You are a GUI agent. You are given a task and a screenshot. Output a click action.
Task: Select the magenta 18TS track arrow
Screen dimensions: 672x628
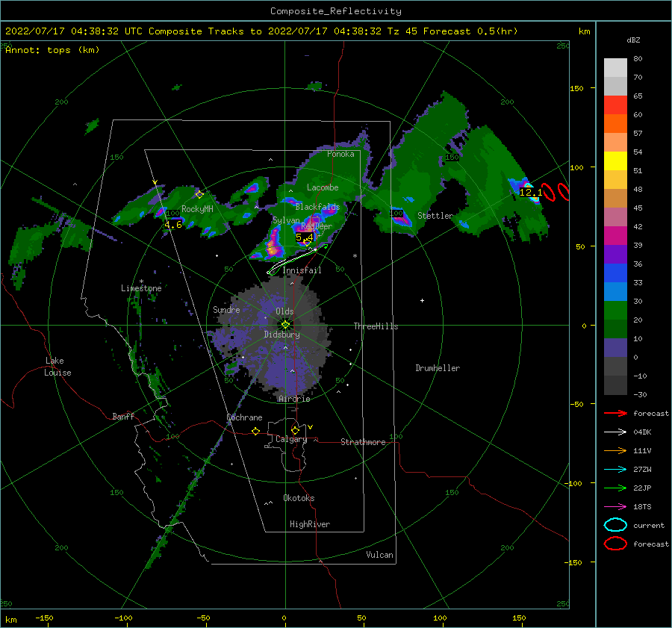pyautogui.click(x=615, y=507)
